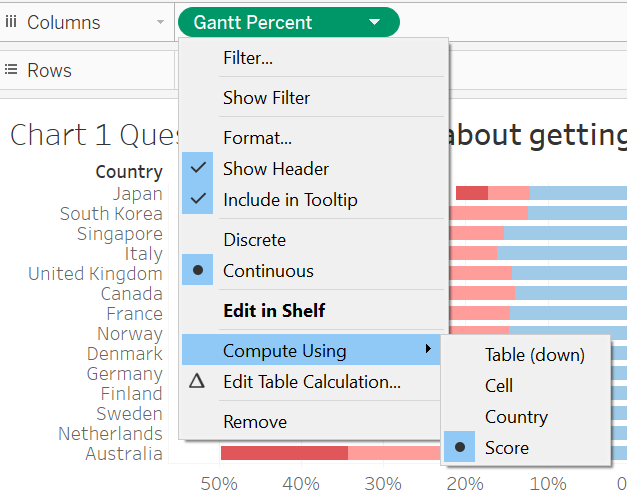Click the dark red Australia bar segment
This screenshot has width=627, height=501.
[284, 453]
